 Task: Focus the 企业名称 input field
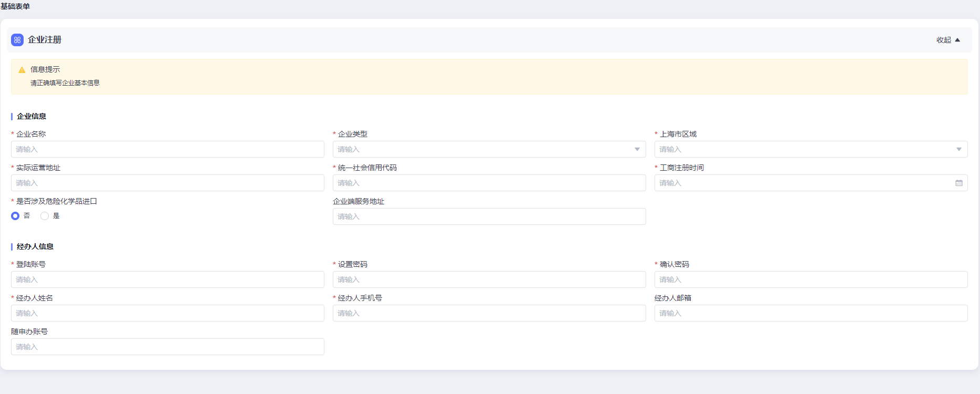(167, 149)
